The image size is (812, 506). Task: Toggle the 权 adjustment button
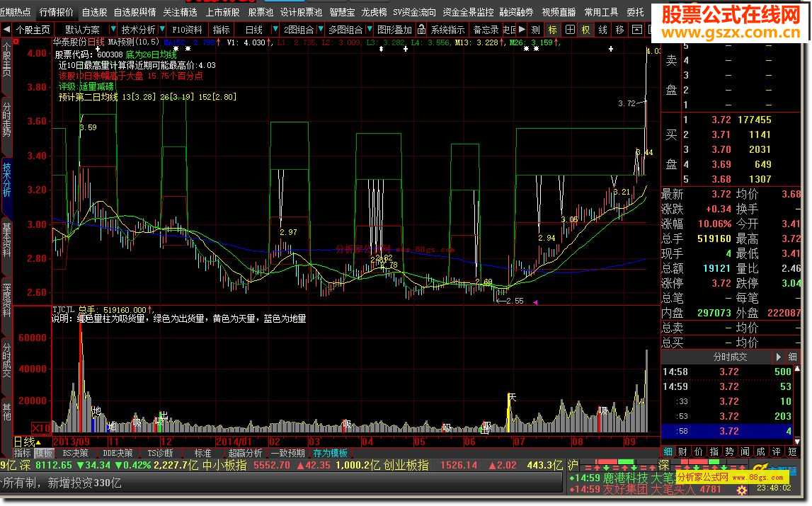[x=585, y=30]
